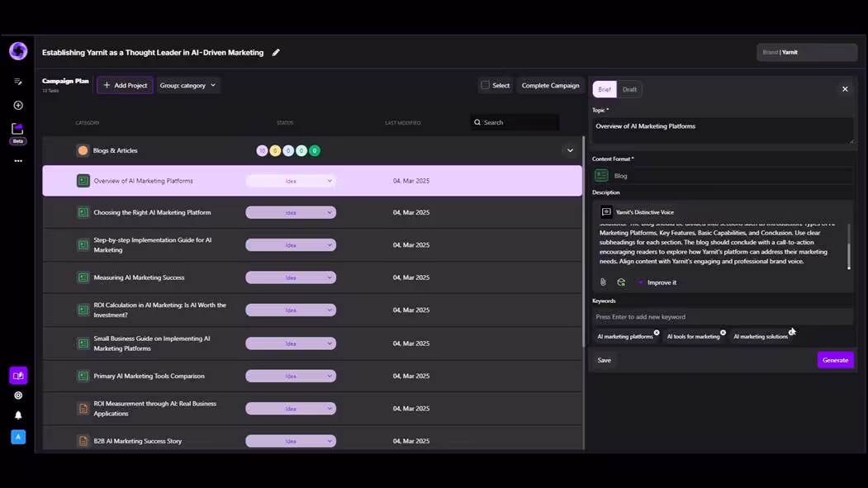The image size is (868, 488).
Task: Remove 'AI tools for marketing' keyword
Action: tap(723, 333)
